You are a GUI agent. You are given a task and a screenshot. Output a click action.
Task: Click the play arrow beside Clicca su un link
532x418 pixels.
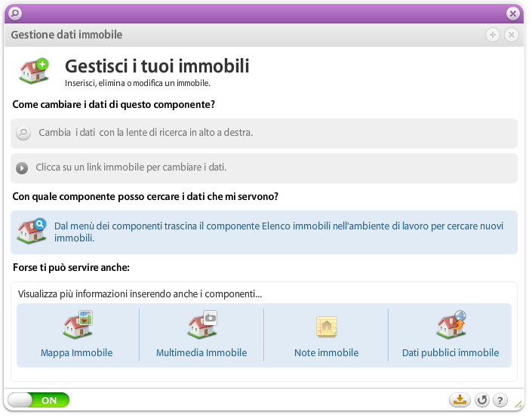(22, 168)
